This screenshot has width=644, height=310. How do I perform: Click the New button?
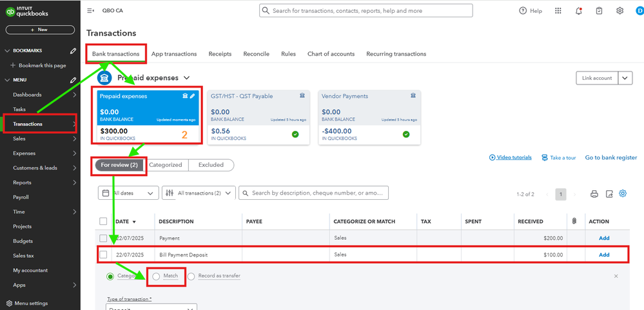(40, 30)
